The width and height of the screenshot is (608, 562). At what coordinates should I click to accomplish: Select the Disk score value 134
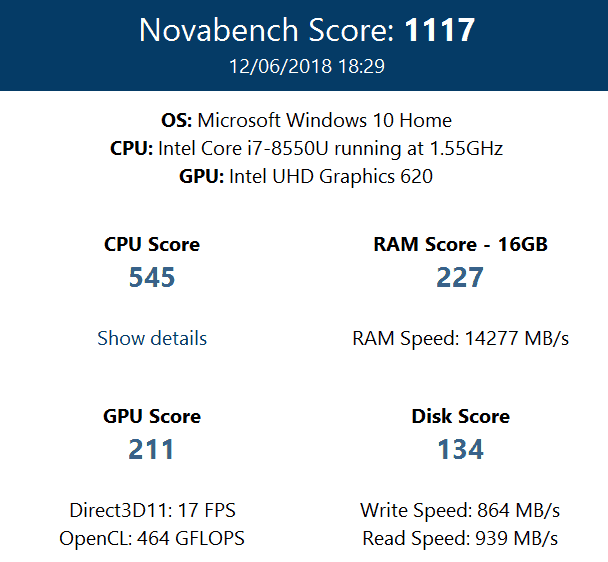(460, 449)
